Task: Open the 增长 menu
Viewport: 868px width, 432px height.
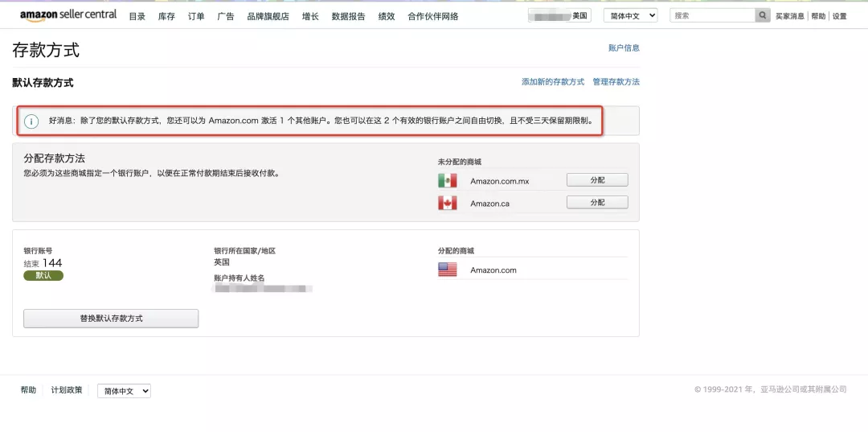Action: (310, 16)
